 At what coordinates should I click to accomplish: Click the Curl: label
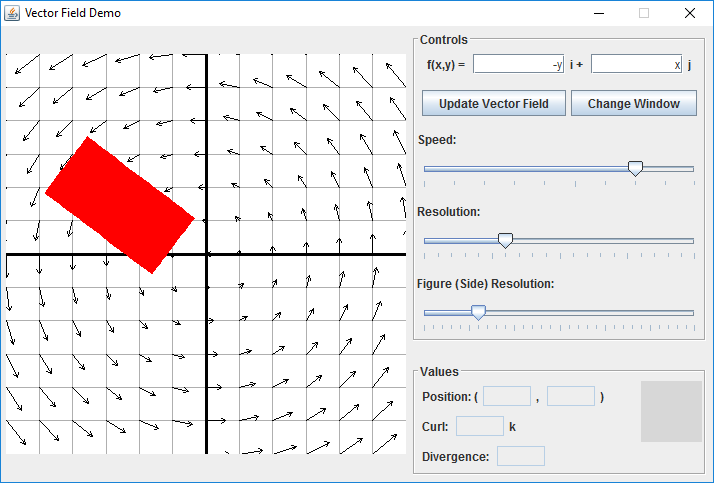click(x=435, y=427)
